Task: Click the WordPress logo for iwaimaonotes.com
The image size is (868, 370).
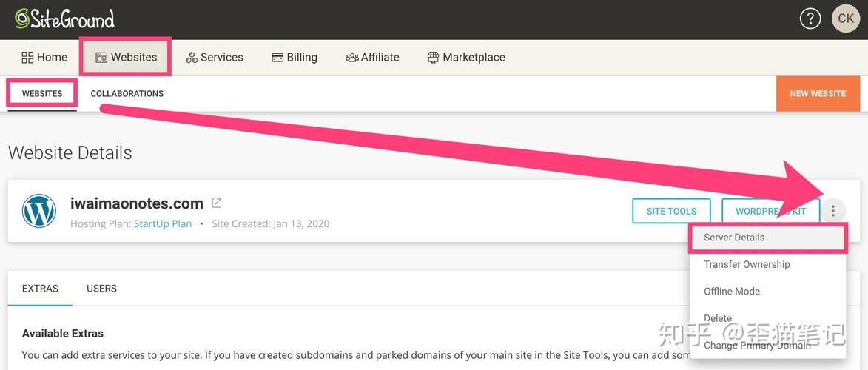Action: (39, 211)
